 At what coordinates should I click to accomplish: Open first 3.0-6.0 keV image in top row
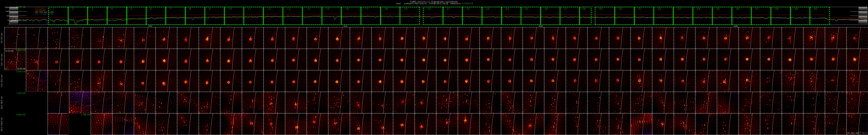(15, 38)
